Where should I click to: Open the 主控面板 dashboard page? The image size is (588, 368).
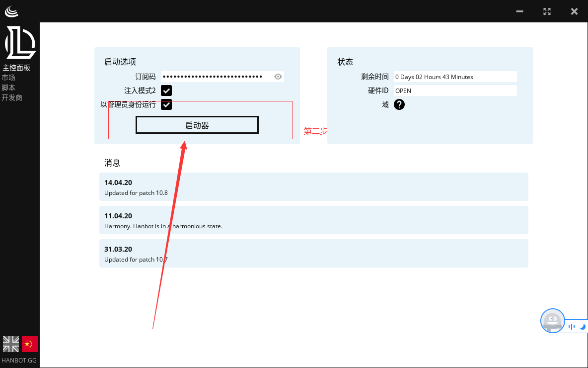16,68
